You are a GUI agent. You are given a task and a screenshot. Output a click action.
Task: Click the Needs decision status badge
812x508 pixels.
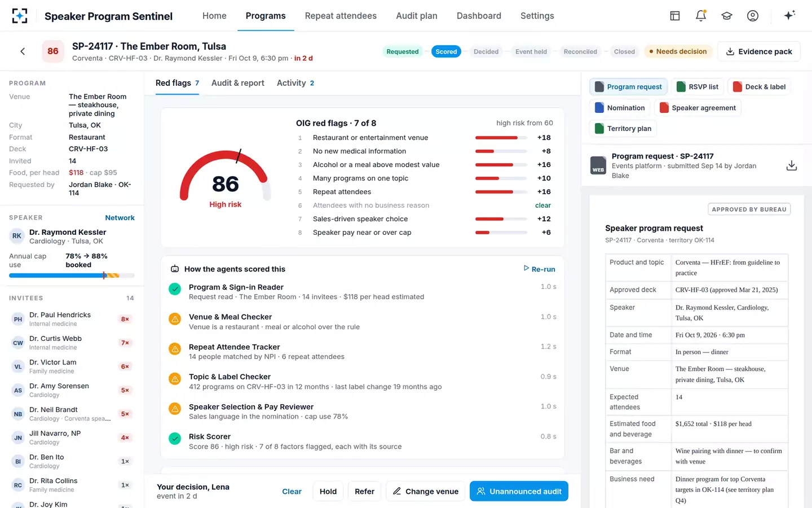click(678, 51)
